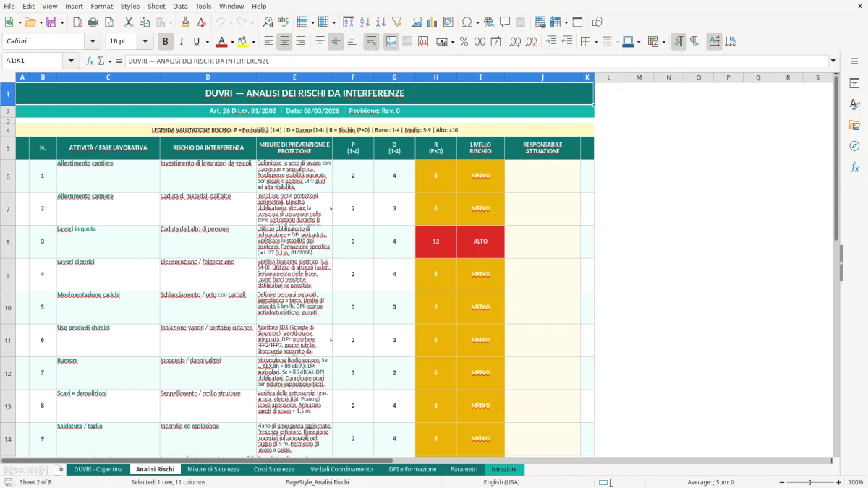Toggle Underline formatting
This screenshot has width=868, height=488.
197,42
